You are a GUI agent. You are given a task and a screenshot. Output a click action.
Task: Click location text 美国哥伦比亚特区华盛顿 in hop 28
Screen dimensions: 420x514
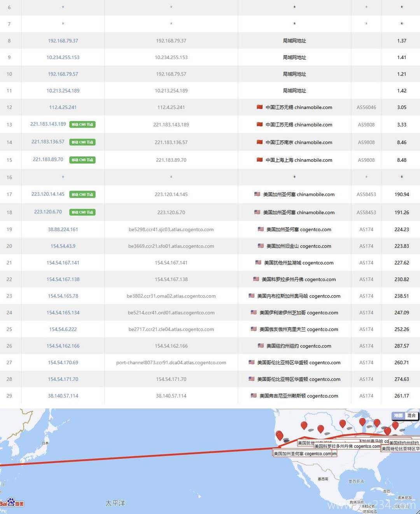coord(282,379)
